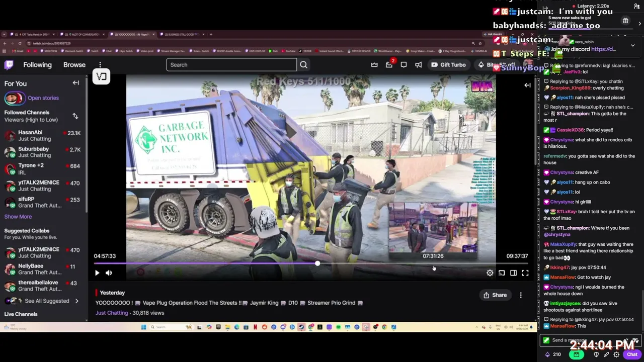Share this video

tap(495, 295)
